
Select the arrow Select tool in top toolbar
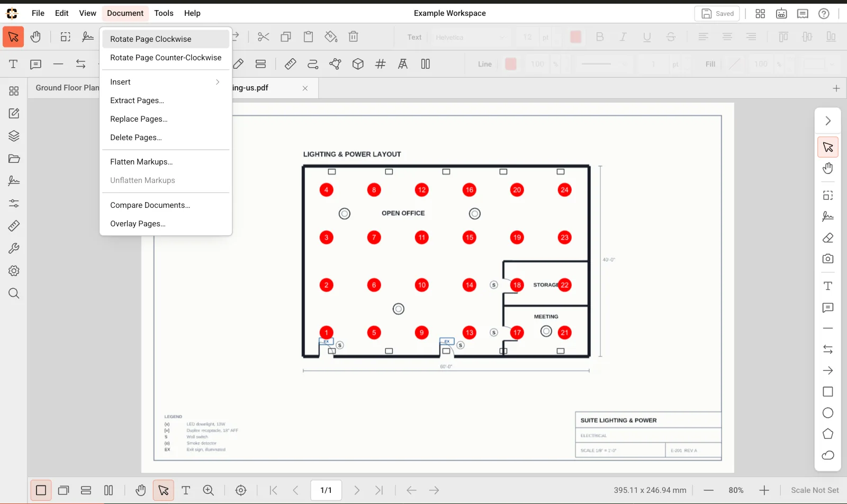coord(13,37)
